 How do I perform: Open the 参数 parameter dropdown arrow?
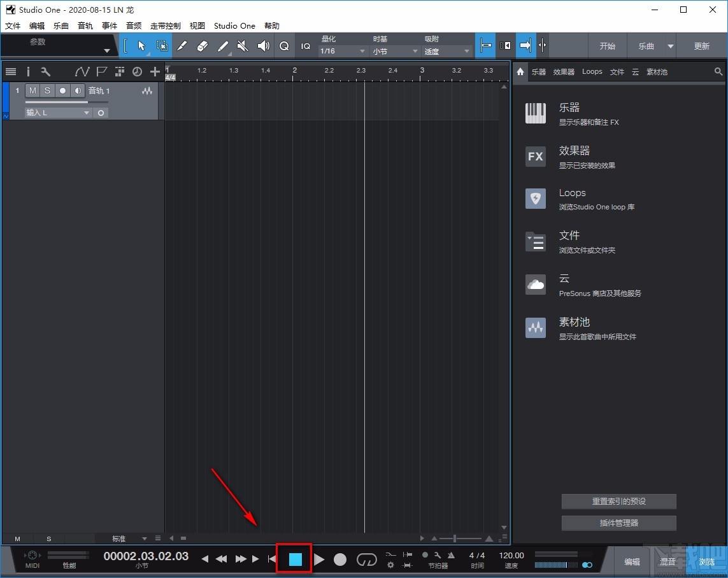[x=107, y=50]
